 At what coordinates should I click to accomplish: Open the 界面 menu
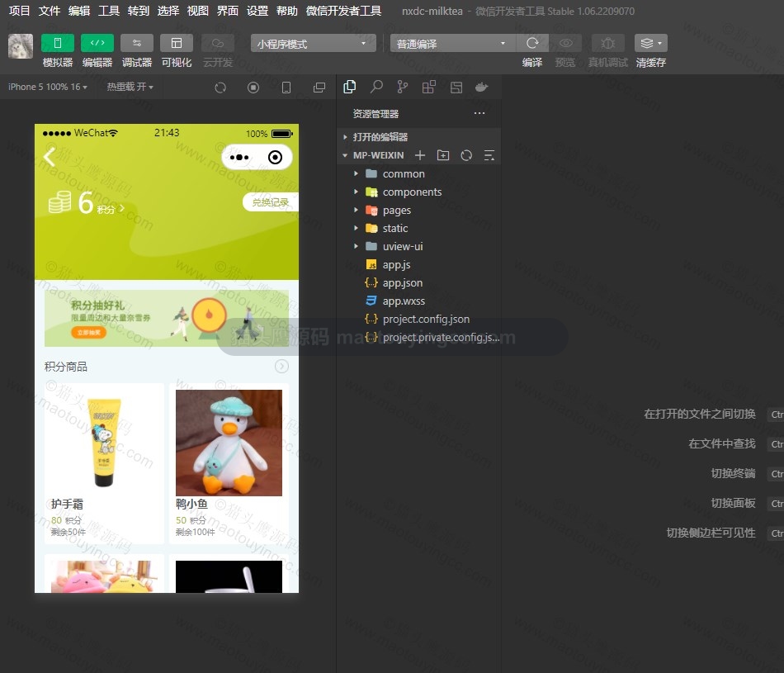[x=228, y=11]
